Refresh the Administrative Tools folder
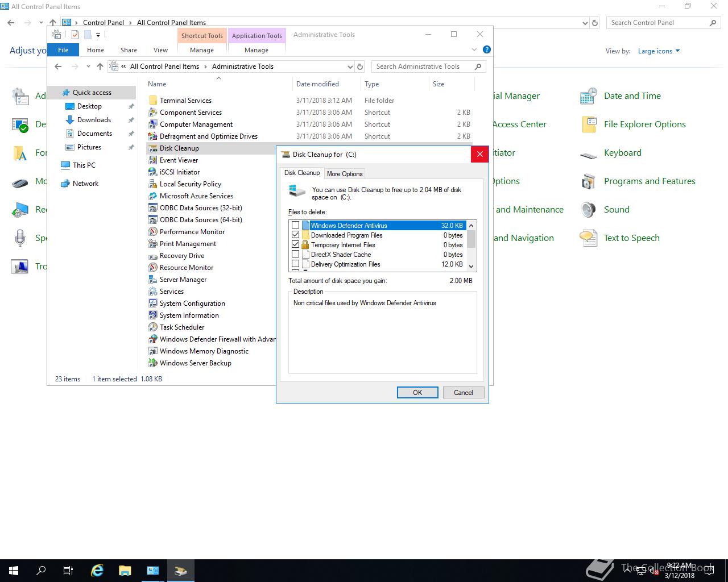Image resolution: width=728 pixels, height=582 pixels. click(x=359, y=66)
